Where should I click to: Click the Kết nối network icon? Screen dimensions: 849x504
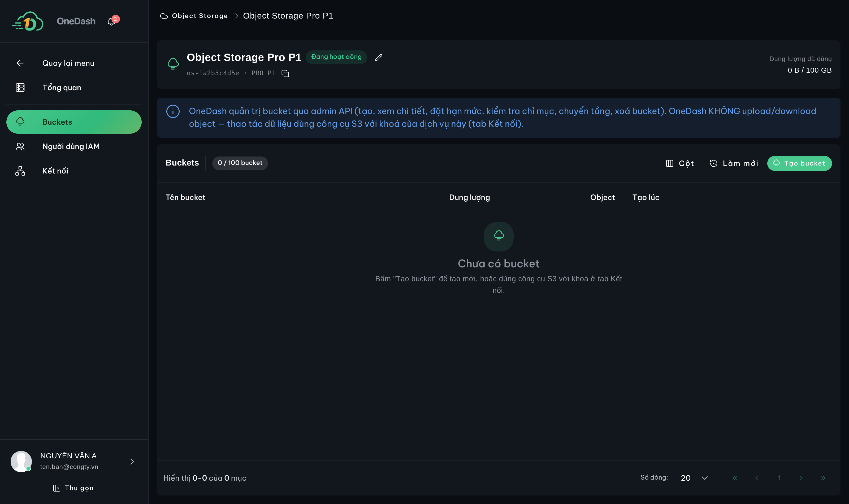click(x=20, y=171)
